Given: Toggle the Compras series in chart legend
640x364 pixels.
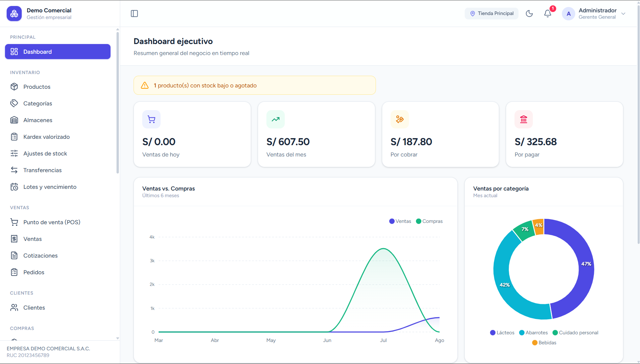Looking at the screenshot, I should coord(429,221).
